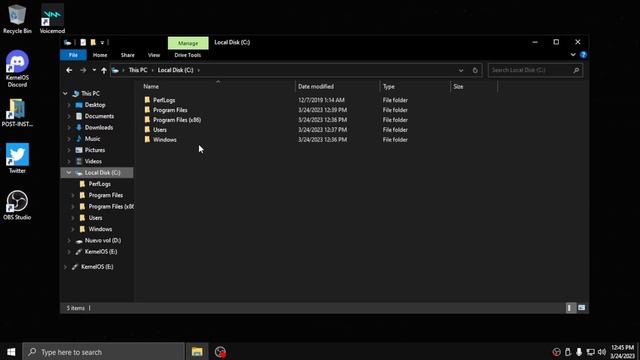Open the recent locations dropdown arrow

click(94, 70)
